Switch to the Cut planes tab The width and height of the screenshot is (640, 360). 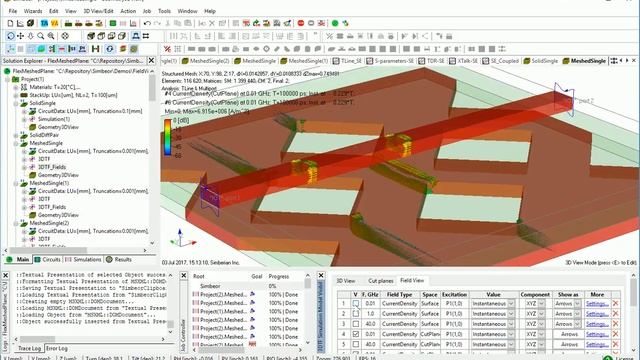click(x=380, y=281)
